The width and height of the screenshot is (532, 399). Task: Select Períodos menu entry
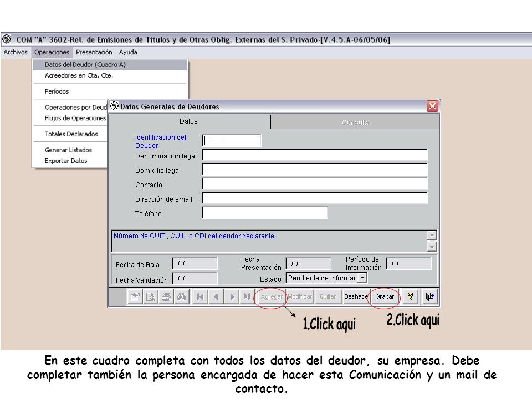click(110, 91)
